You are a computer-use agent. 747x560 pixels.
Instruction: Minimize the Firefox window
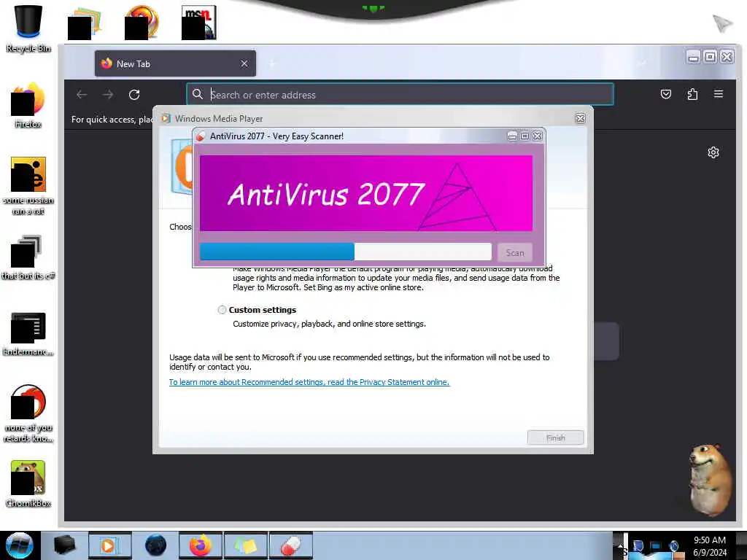tap(693, 57)
